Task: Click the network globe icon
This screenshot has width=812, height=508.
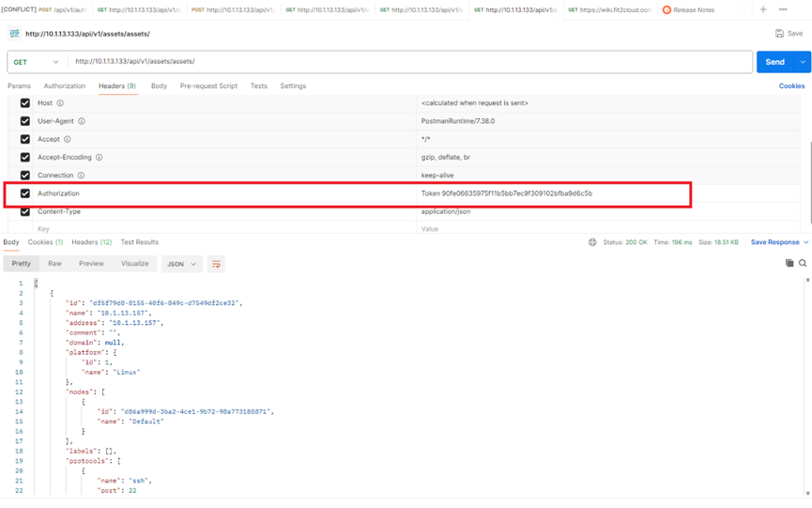Action: [592, 242]
